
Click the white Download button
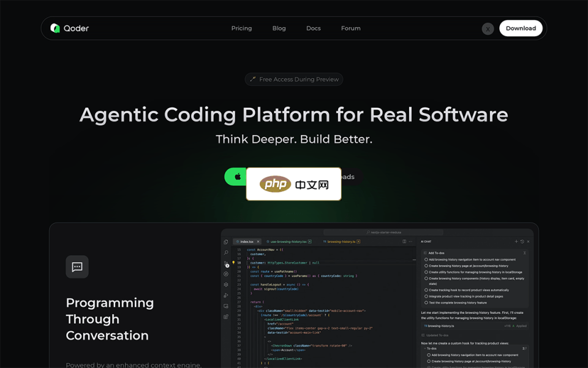521,28
